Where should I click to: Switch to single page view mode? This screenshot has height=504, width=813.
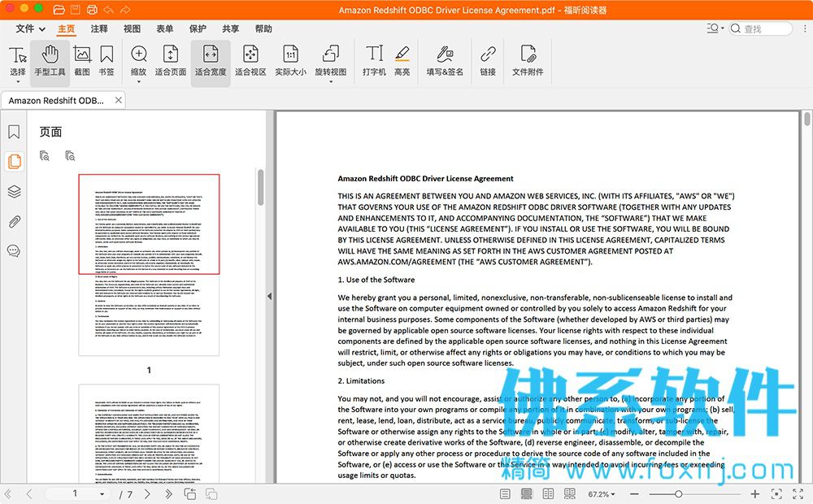(x=505, y=494)
